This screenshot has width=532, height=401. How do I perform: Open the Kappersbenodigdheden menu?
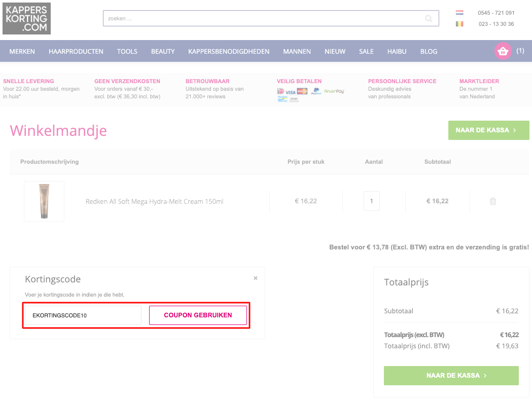coord(229,52)
